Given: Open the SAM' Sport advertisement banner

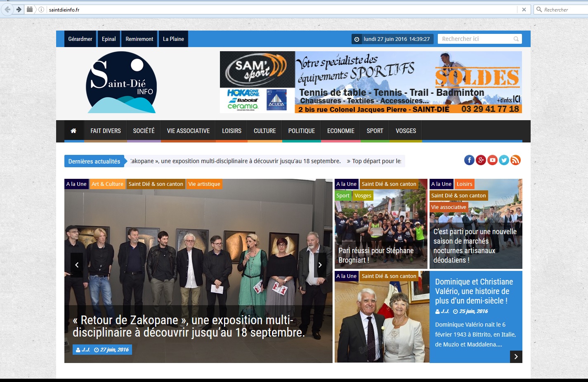Looking at the screenshot, I should (x=371, y=82).
